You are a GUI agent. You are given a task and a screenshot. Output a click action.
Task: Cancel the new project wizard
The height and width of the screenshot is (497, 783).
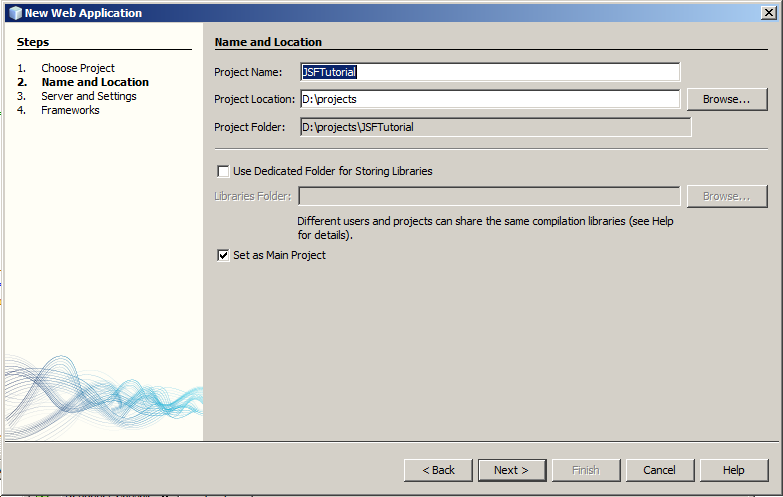click(659, 470)
